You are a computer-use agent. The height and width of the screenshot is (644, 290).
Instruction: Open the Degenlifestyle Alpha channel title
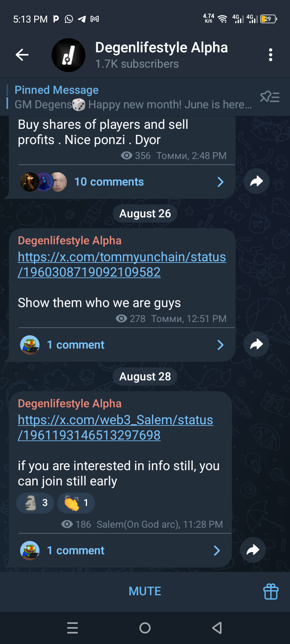(162, 47)
